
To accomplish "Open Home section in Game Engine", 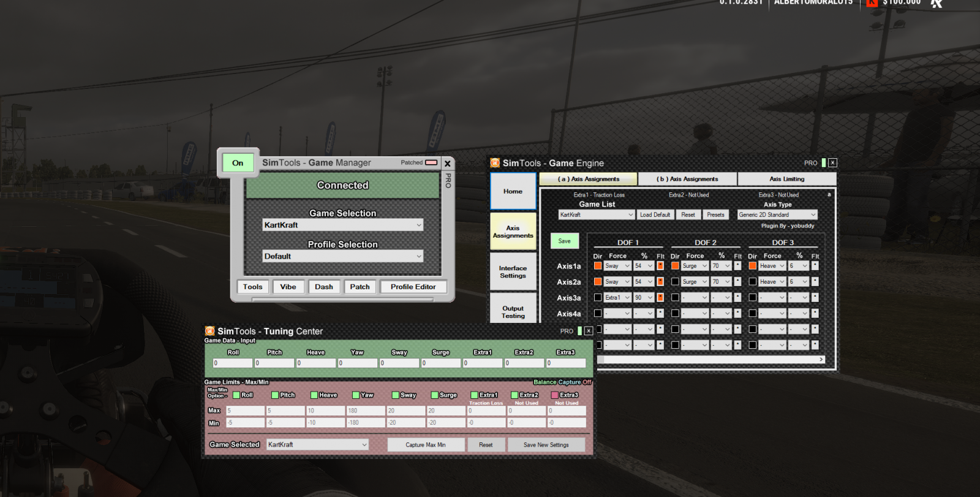I will point(513,191).
